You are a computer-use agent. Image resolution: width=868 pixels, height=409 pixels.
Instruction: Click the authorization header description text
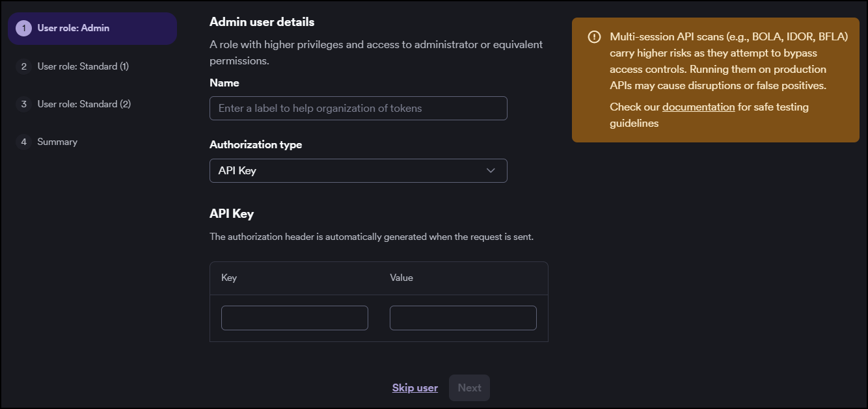click(372, 237)
